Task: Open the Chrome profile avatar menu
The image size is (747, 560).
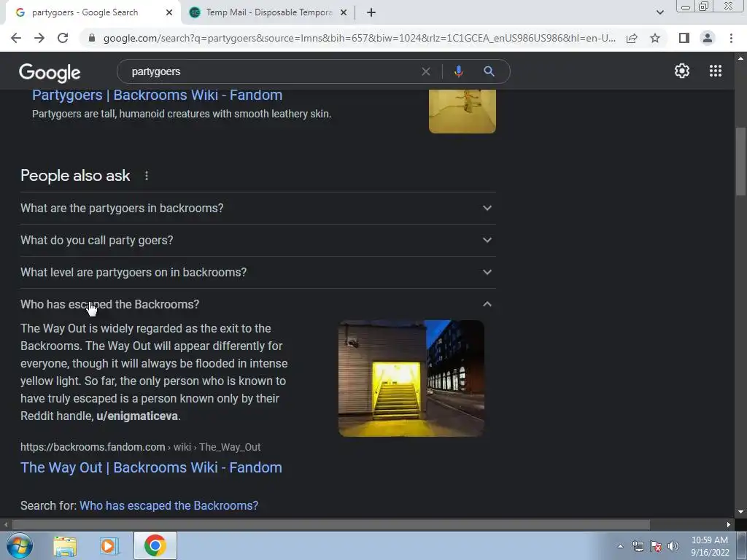Action: [708, 38]
